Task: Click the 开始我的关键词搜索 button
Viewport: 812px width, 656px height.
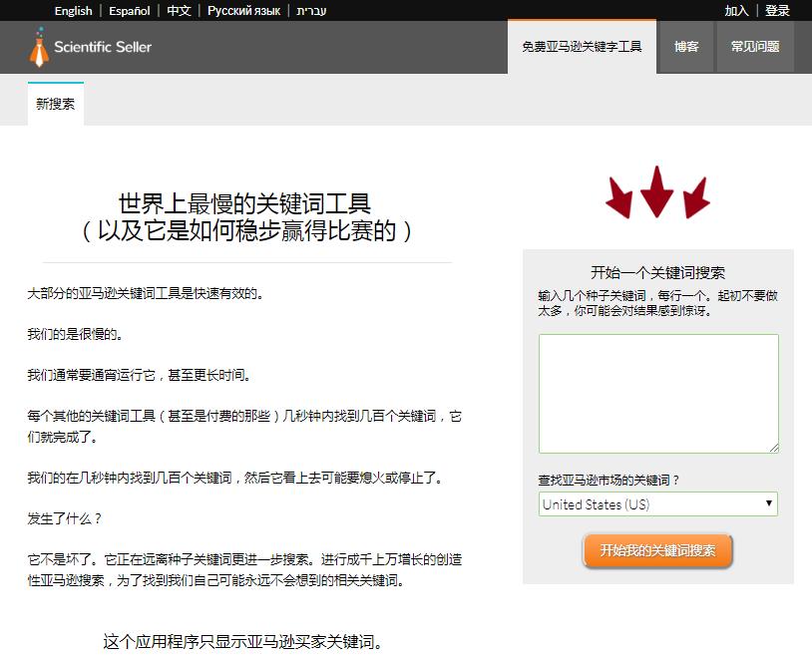Action: click(657, 550)
